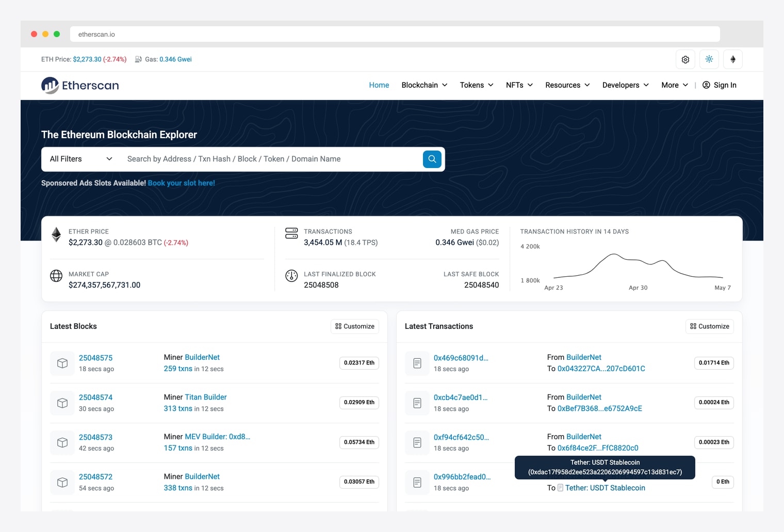Click the gas pump icon
784x532 pixels.
[x=138, y=59]
